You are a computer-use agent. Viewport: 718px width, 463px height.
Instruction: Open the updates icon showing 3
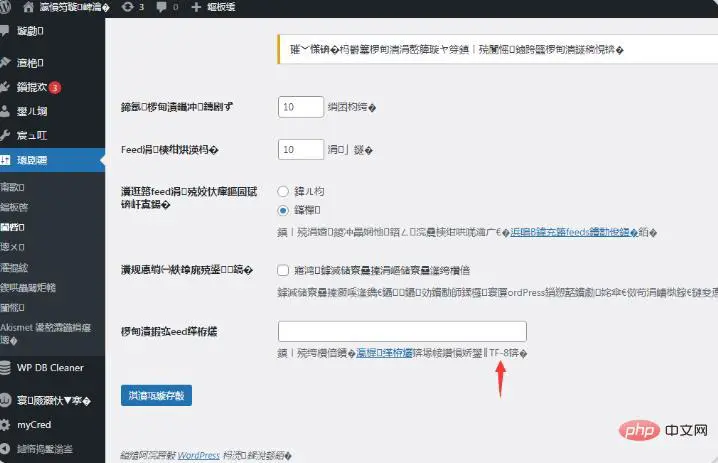pos(128,7)
